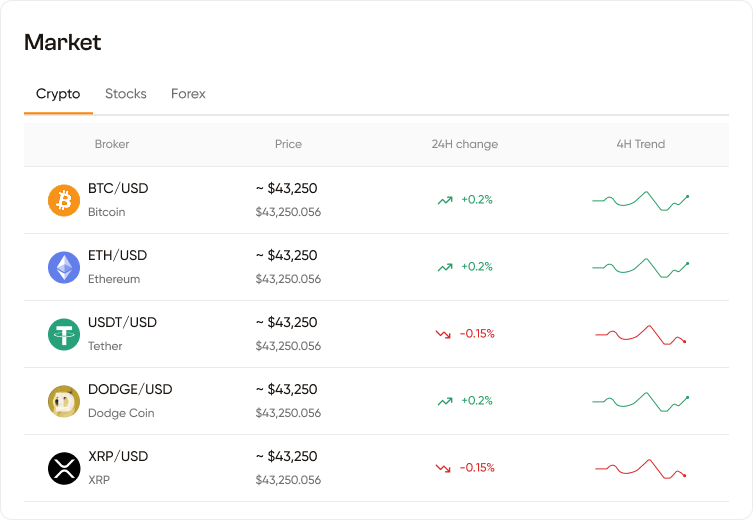The width and height of the screenshot is (753, 520).
Task: Sort by the Broker column header
Action: pyautogui.click(x=112, y=144)
